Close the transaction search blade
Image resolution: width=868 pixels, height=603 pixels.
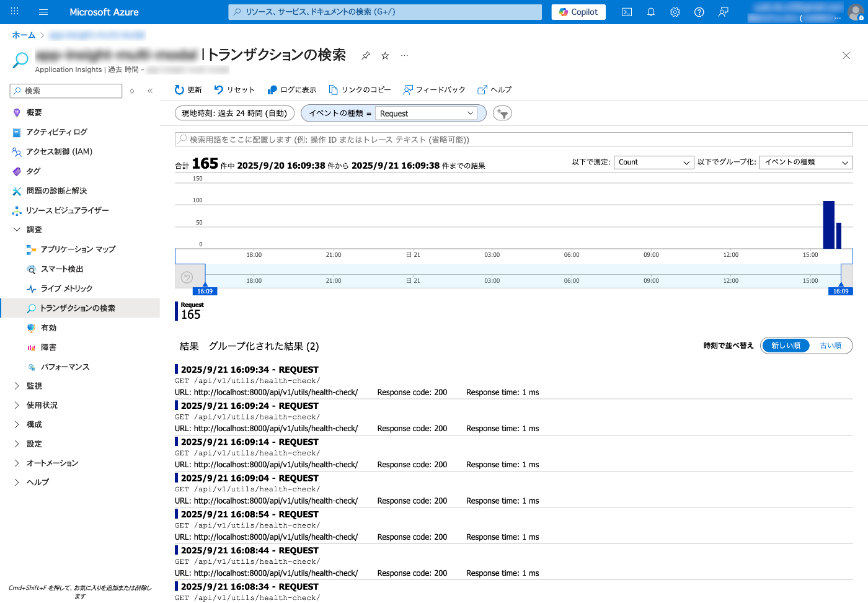point(846,56)
